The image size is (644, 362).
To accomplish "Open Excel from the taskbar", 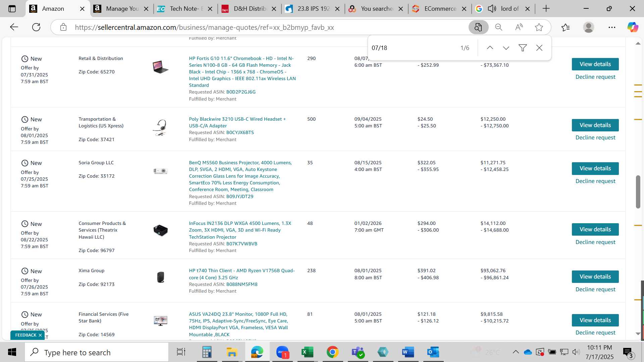I will click(307, 352).
